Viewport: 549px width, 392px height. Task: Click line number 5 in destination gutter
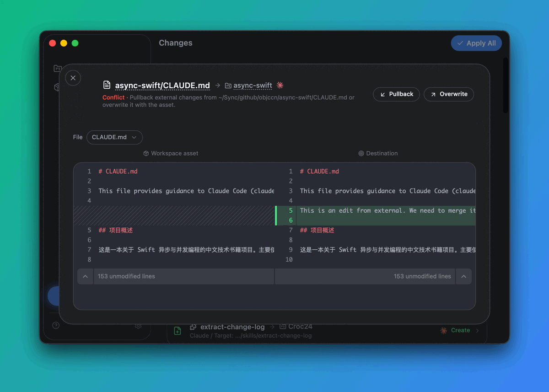pyautogui.click(x=291, y=210)
